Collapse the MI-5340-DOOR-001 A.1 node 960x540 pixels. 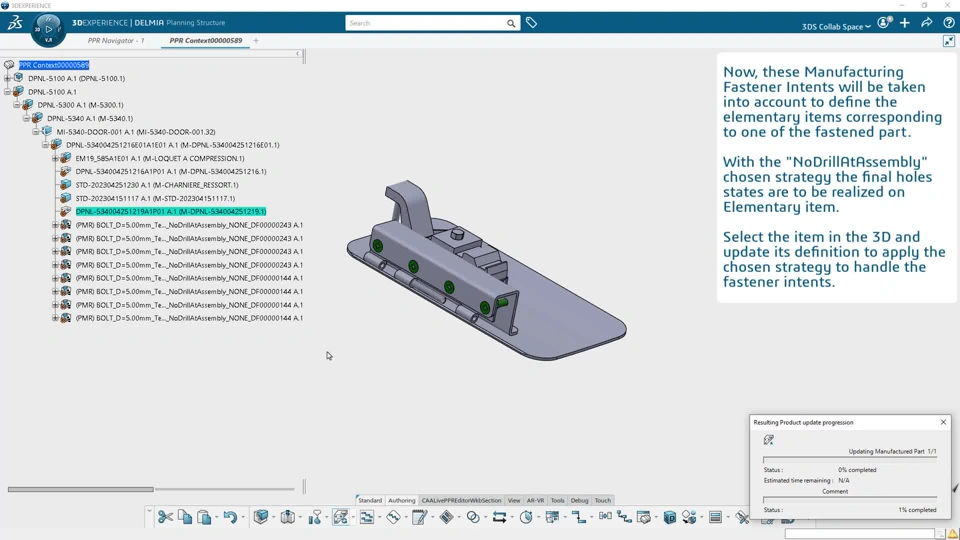[36, 132]
